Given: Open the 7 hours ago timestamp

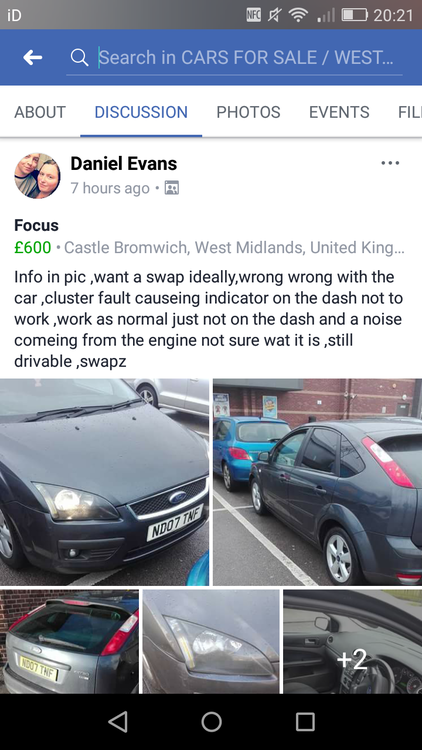Looking at the screenshot, I should pyautogui.click(x=110, y=188).
